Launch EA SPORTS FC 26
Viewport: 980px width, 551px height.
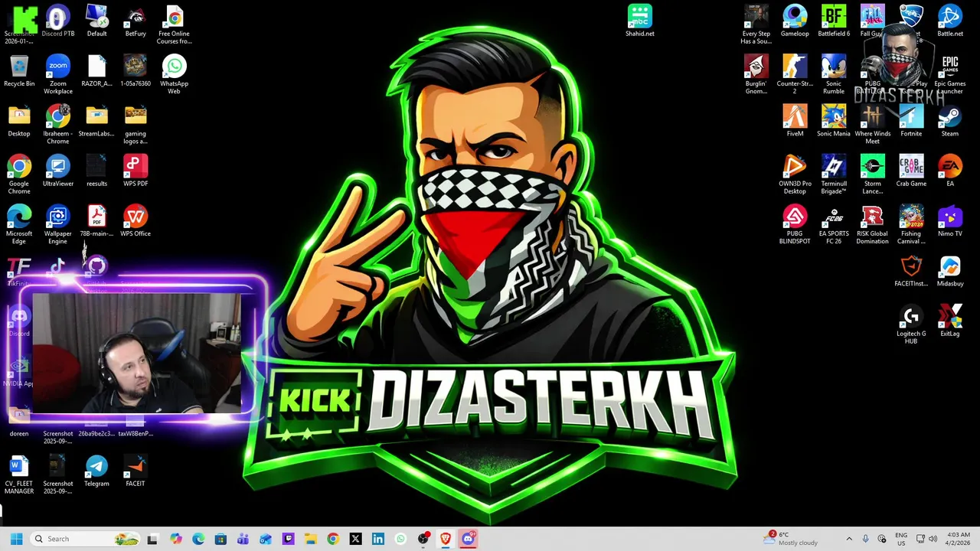[x=833, y=224]
